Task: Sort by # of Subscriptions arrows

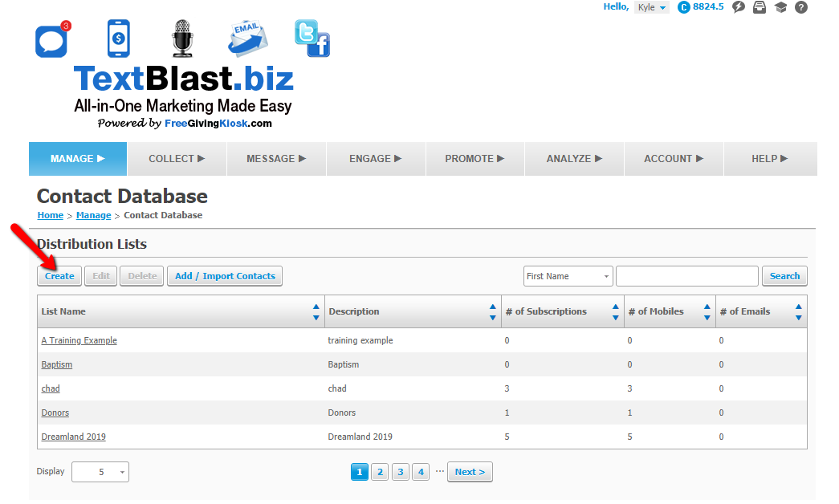Action: tap(615, 312)
